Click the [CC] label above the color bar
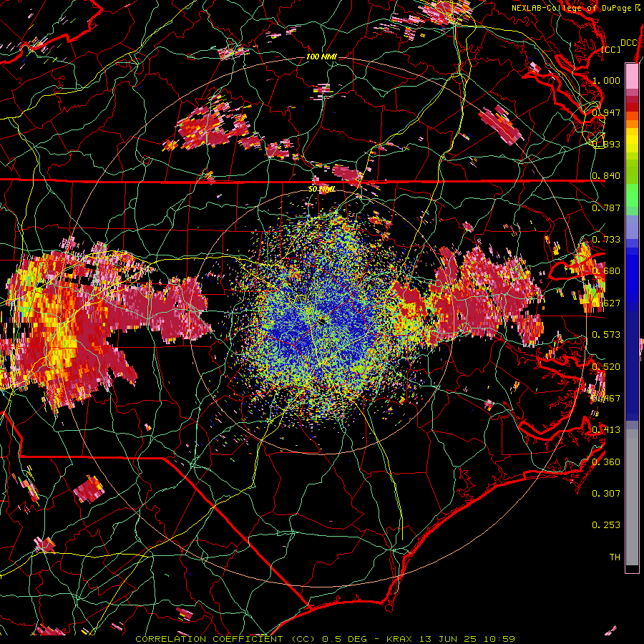Image resolution: width=644 pixels, height=644 pixels. 611,49
